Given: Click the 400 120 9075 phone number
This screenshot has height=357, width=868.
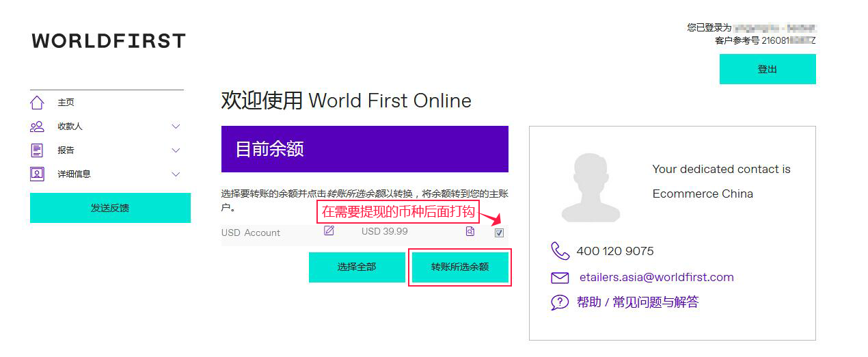Looking at the screenshot, I should pos(615,251).
